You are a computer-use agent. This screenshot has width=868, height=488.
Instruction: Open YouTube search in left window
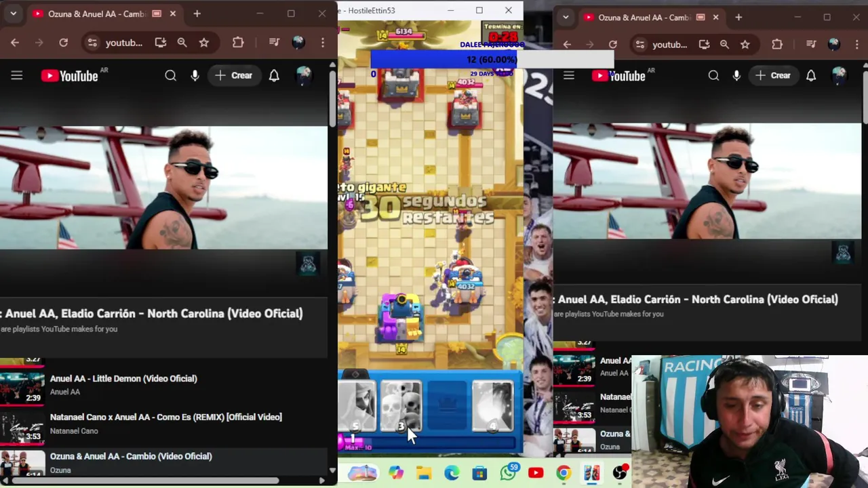pyautogui.click(x=170, y=76)
